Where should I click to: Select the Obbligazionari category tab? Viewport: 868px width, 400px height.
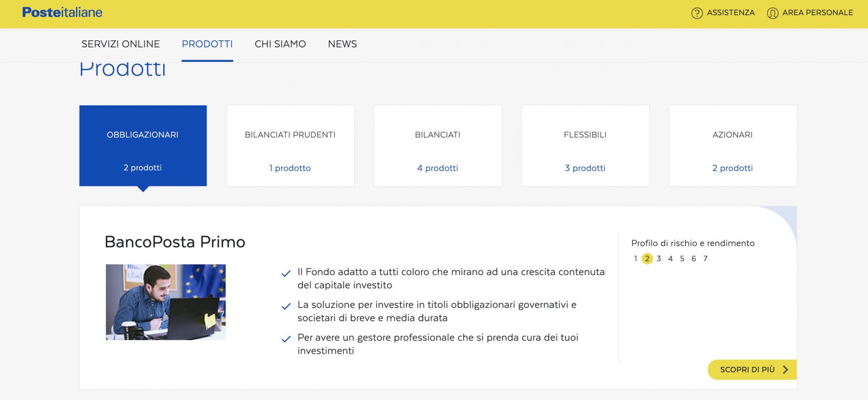[x=143, y=146]
